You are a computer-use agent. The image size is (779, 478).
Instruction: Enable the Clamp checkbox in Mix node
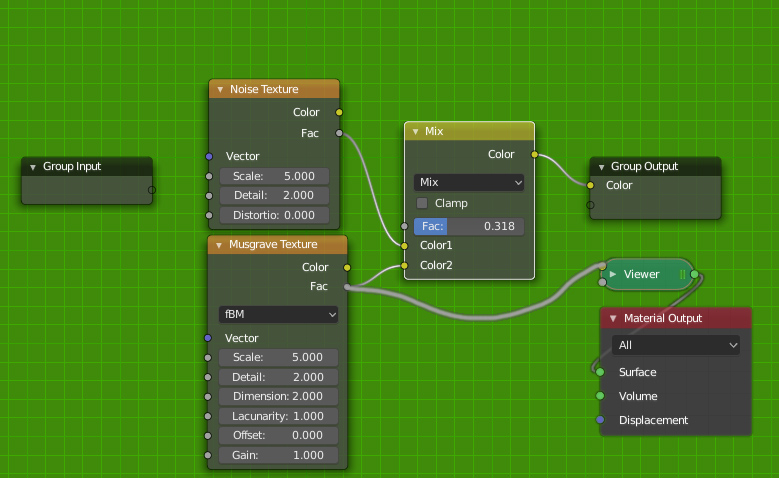tap(422, 203)
